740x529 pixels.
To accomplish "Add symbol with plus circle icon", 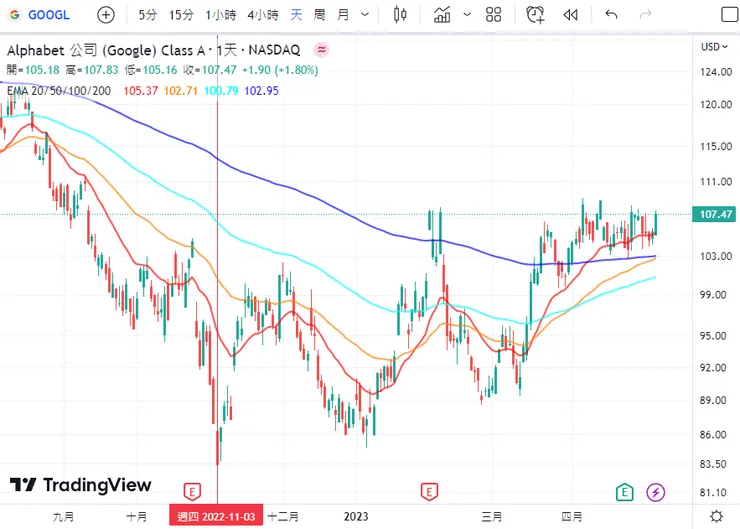I will click(x=106, y=15).
